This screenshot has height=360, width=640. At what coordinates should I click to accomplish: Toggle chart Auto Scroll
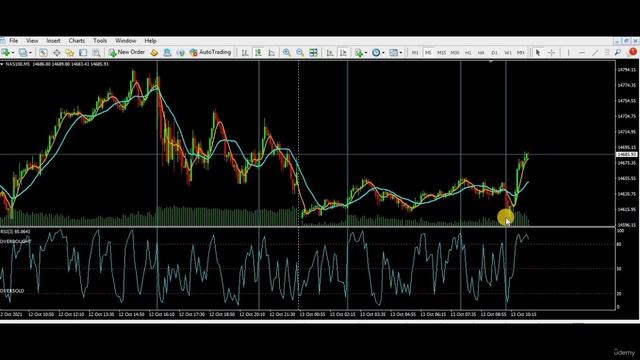(x=330, y=53)
